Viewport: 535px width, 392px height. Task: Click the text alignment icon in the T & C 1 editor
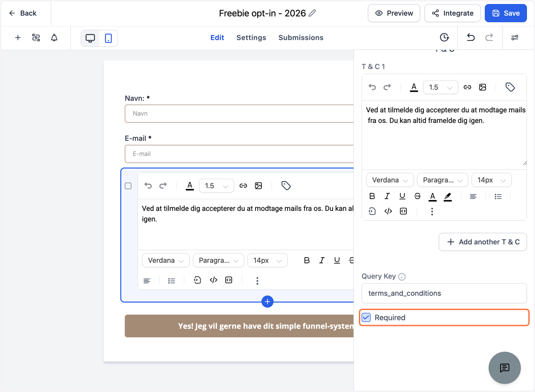473,196
